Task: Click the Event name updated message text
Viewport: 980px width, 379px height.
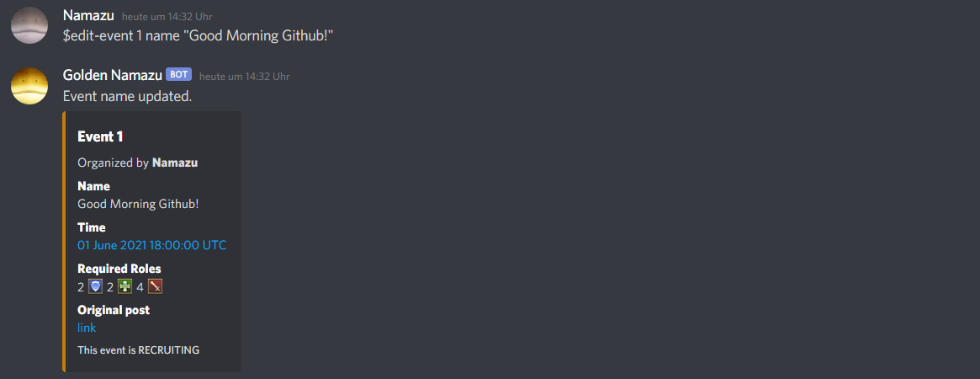Action: (x=128, y=97)
